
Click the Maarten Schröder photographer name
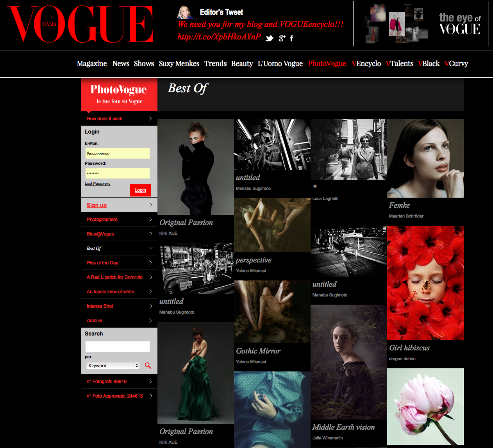[x=406, y=216]
